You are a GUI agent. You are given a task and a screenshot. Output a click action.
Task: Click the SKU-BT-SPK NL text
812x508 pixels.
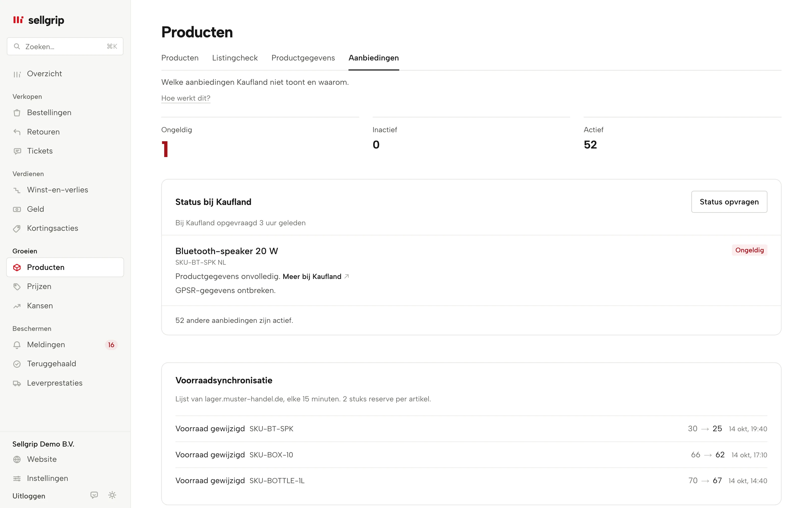point(200,262)
